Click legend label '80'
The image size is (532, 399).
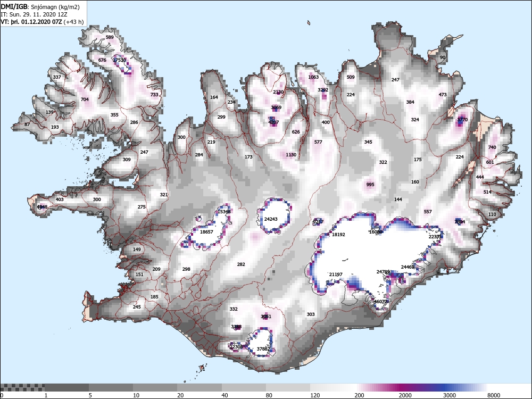click(269, 395)
